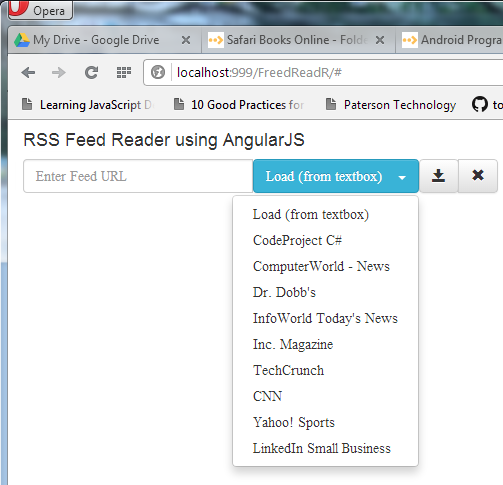The width and height of the screenshot is (503, 485).
Task: Open the Learning JavaScript bookmark
Action: pyautogui.click(x=87, y=105)
